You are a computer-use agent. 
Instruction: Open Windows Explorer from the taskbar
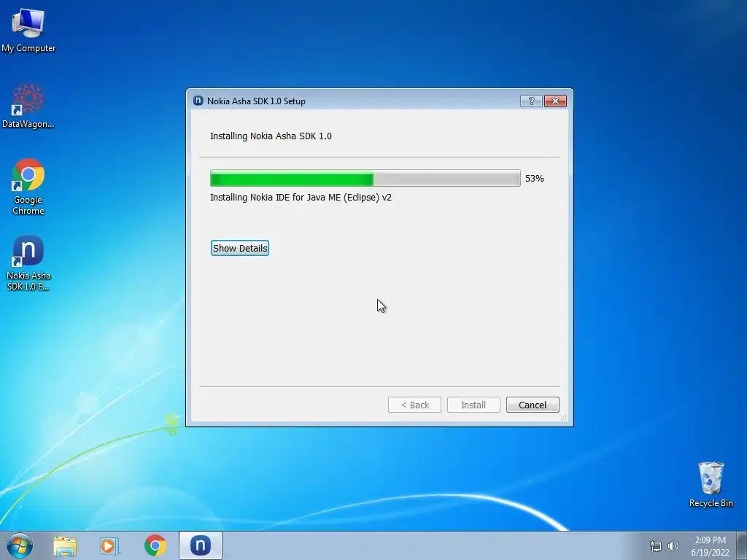pos(65,545)
